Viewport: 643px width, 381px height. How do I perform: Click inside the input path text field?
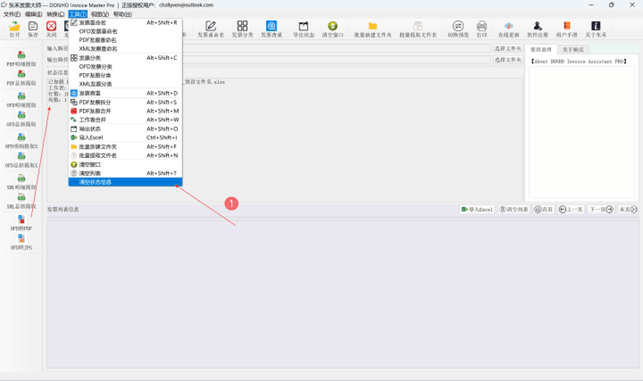coord(336,48)
